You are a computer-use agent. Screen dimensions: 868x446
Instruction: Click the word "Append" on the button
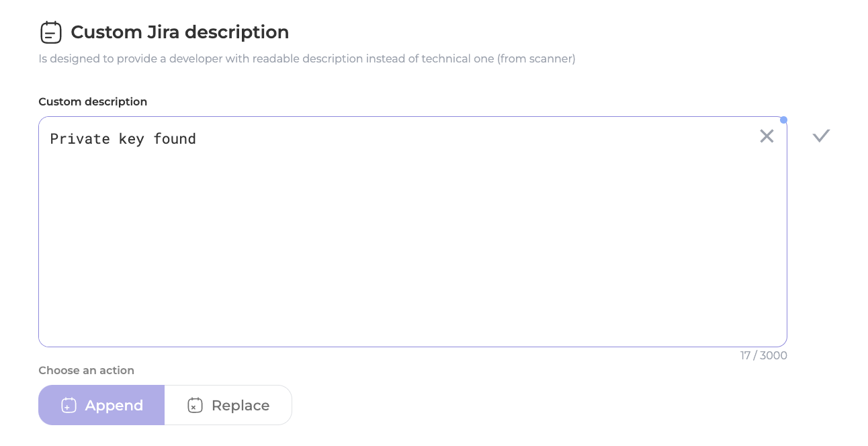tap(114, 406)
